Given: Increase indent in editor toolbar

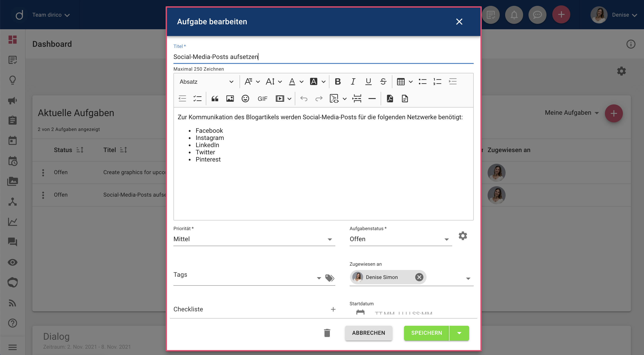Looking at the screenshot, I should click(453, 82).
